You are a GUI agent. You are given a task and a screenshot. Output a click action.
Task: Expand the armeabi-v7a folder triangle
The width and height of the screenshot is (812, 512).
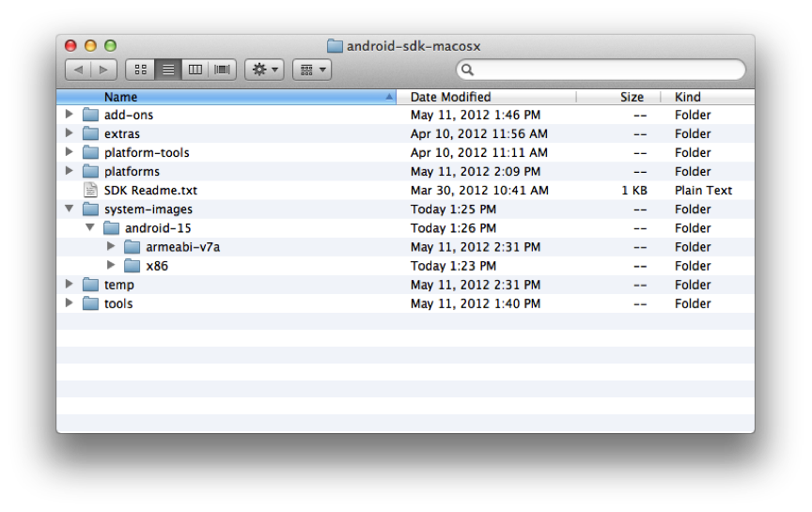point(111,247)
